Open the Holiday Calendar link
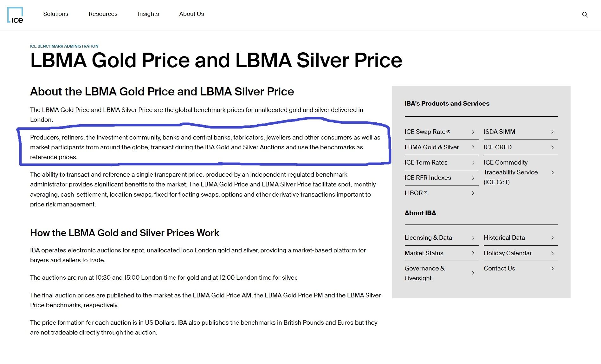 [507, 253]
